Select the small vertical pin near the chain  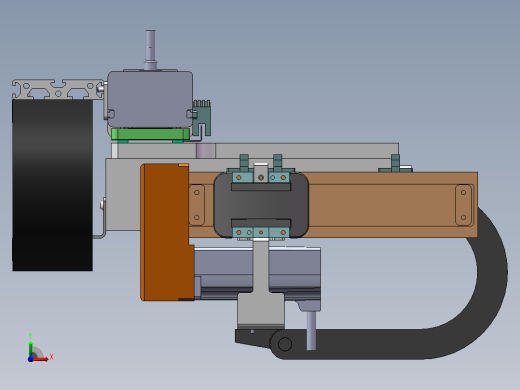click(311, 330)
